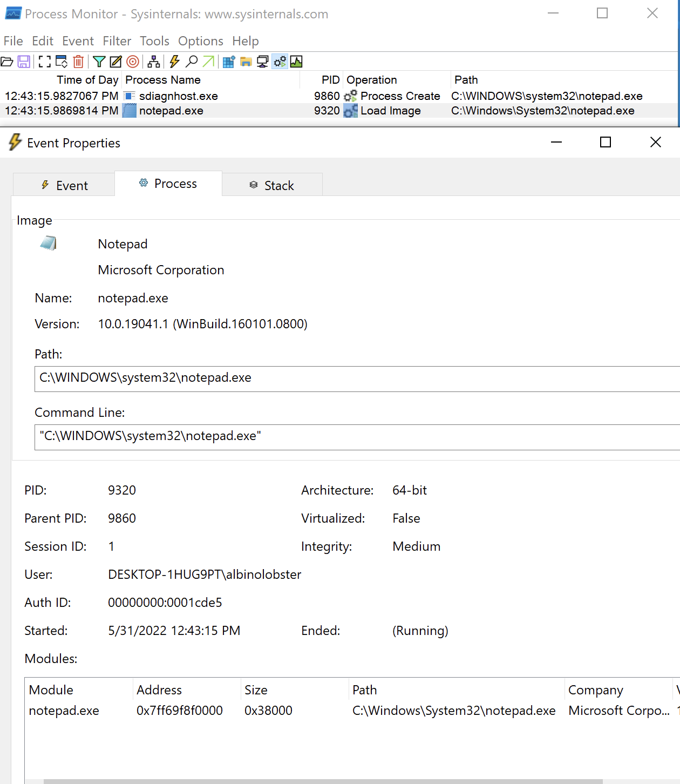This screenshot has width=680, height=784.
Task: Open the Highlight pencil icon
Action: pyautogui.click(x=115, y=62)
